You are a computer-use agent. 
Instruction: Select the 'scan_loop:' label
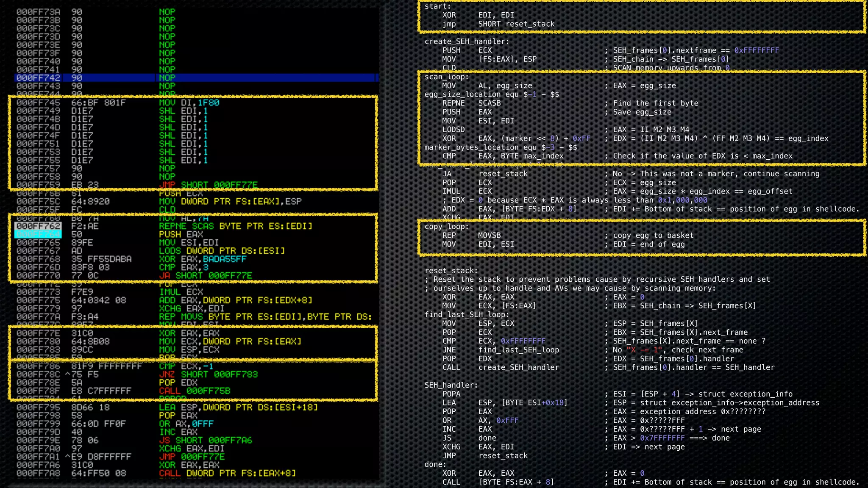click(x=447, y=77)
